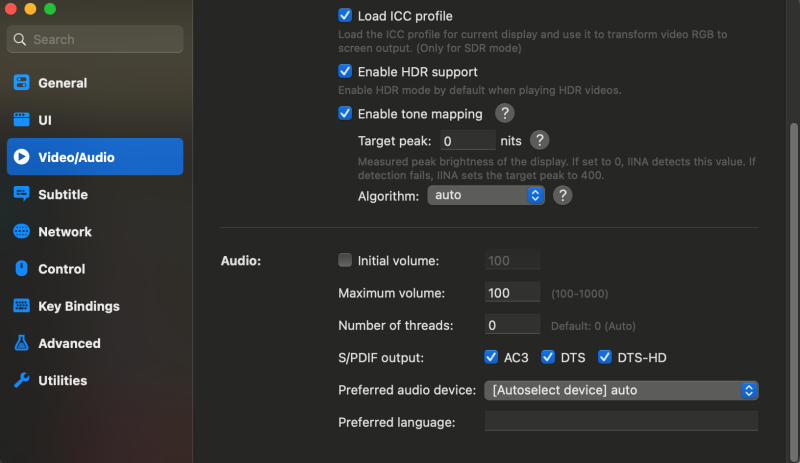Open General preferences via its sidebar icon
The height and width of the screenshot is (463, 800).
pos(21,83)
